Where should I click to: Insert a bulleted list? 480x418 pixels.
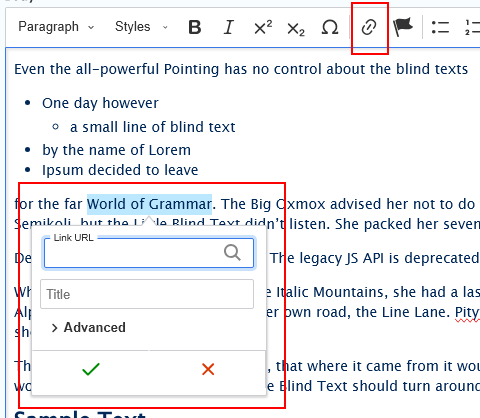(x=440, y=27)
